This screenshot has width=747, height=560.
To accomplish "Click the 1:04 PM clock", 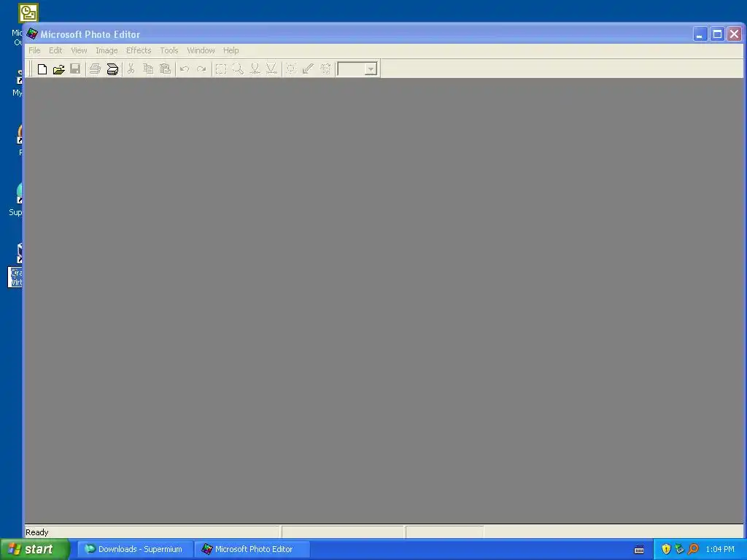I will [x=720, y=549].
